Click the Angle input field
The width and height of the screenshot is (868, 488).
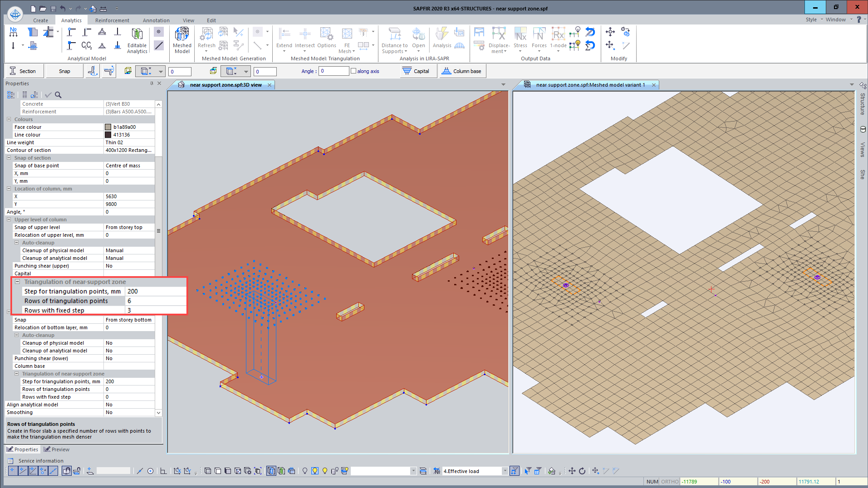point(334,71)
